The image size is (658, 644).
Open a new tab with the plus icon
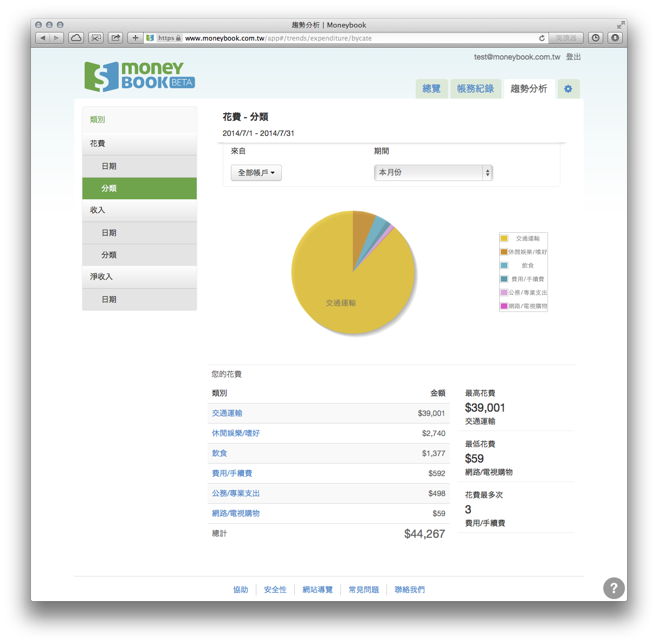tap(135, 38)
